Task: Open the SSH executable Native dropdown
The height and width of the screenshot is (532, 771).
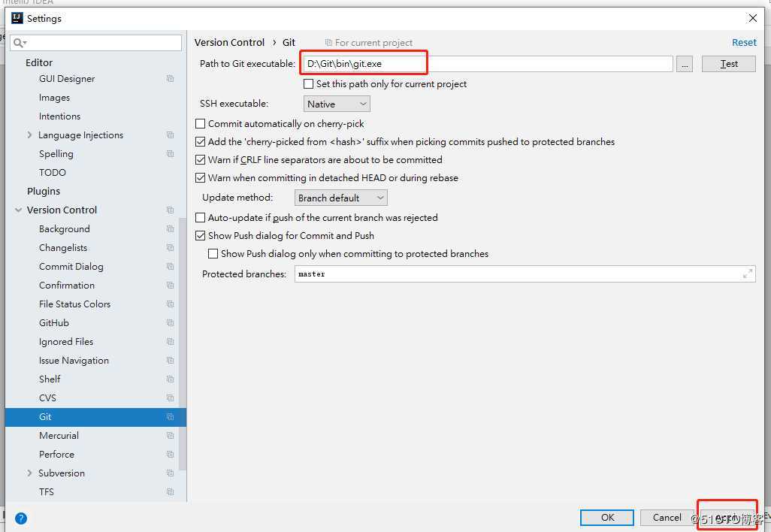Action: 337,104
